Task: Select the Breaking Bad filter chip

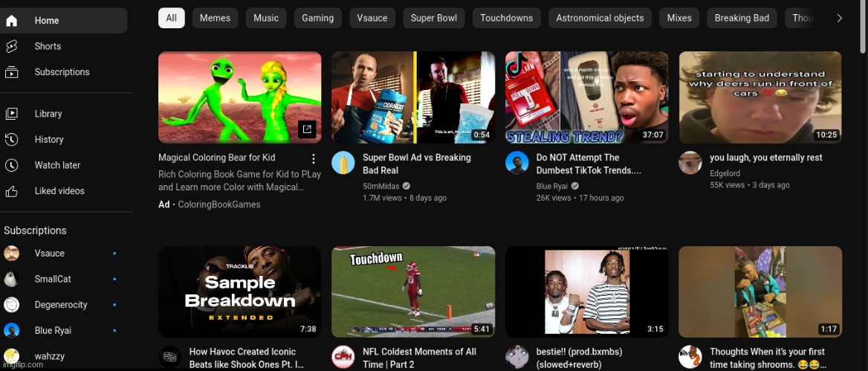Action: tap(742, 19)
